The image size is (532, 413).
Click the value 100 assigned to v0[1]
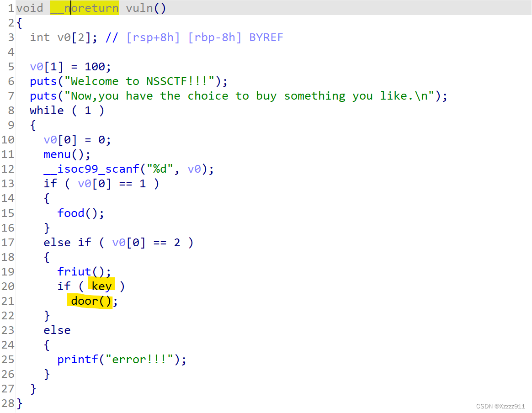pos(95,67)
